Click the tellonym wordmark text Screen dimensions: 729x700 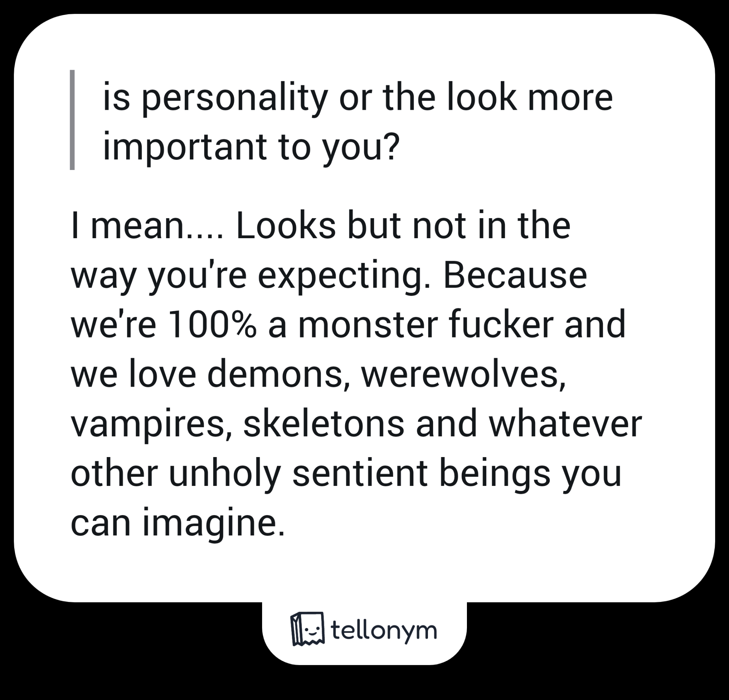[383, 630]
